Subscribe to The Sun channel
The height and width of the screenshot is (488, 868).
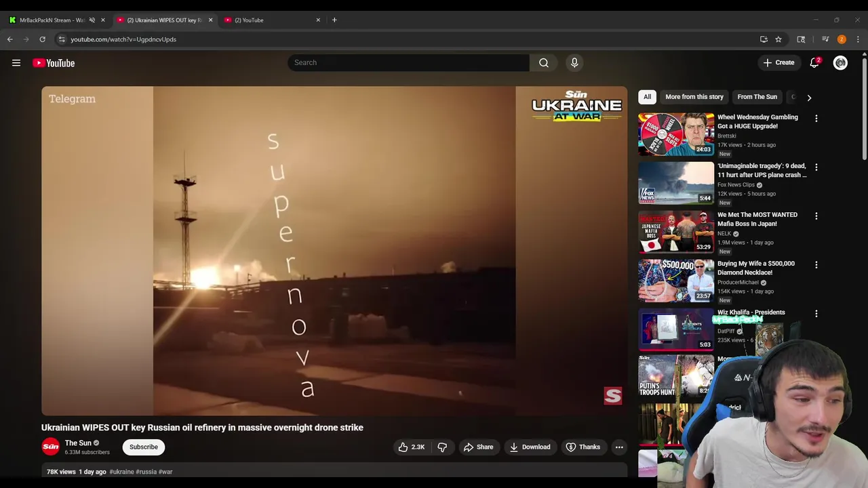click(x=144, y=447)
